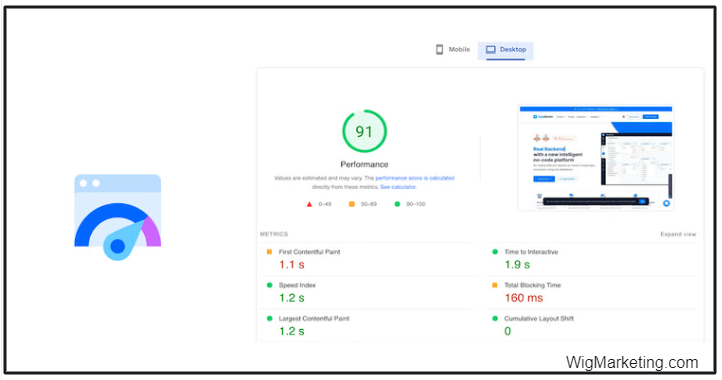Click the orange square 50–89 legend icon

[351, 204]
